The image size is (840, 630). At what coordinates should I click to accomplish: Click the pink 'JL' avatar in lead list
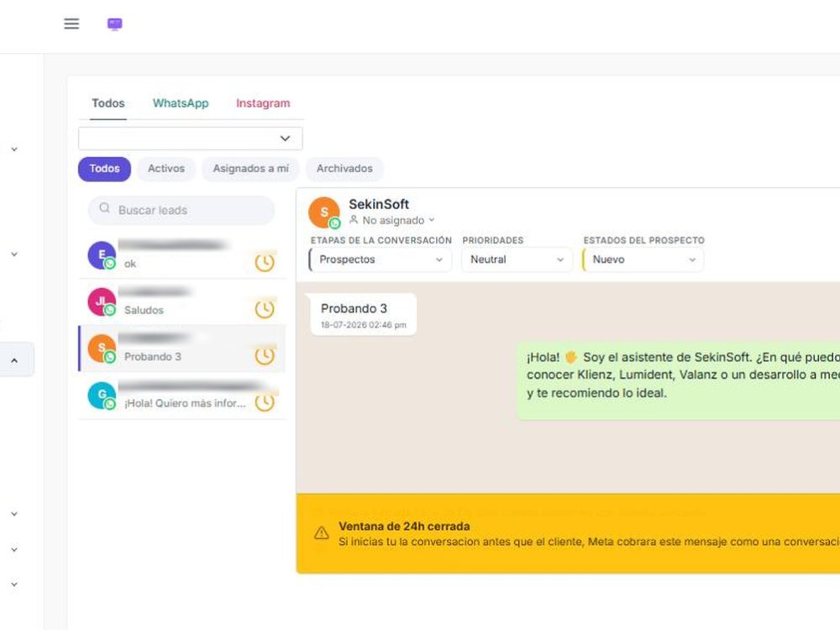click(x=102, y=302)
